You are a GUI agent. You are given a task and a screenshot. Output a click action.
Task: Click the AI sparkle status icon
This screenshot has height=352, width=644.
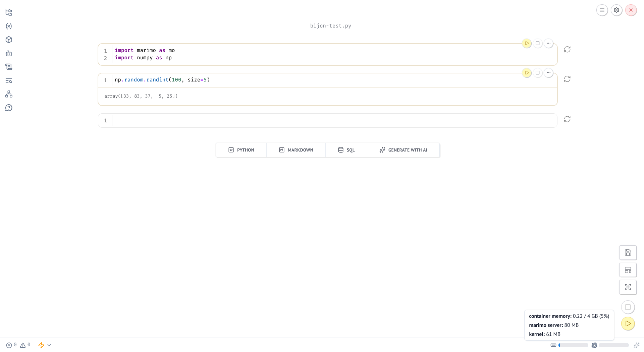636,345
